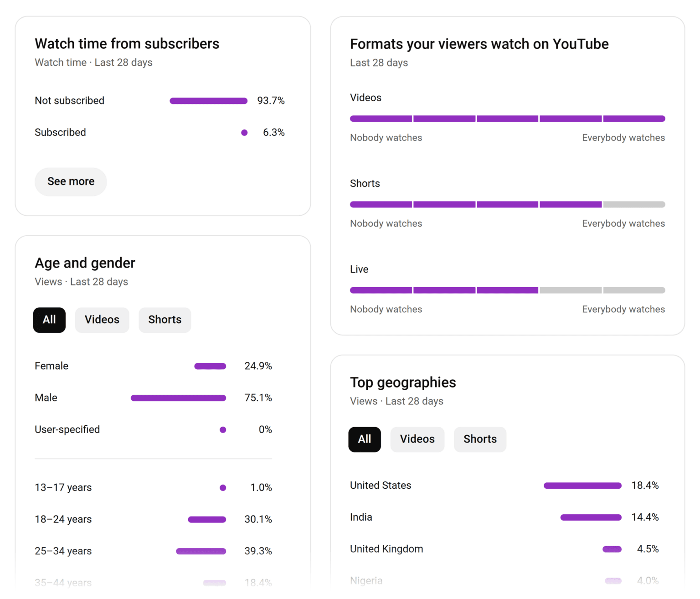
Task: Click the Male views bar
Action: (178, 398)
